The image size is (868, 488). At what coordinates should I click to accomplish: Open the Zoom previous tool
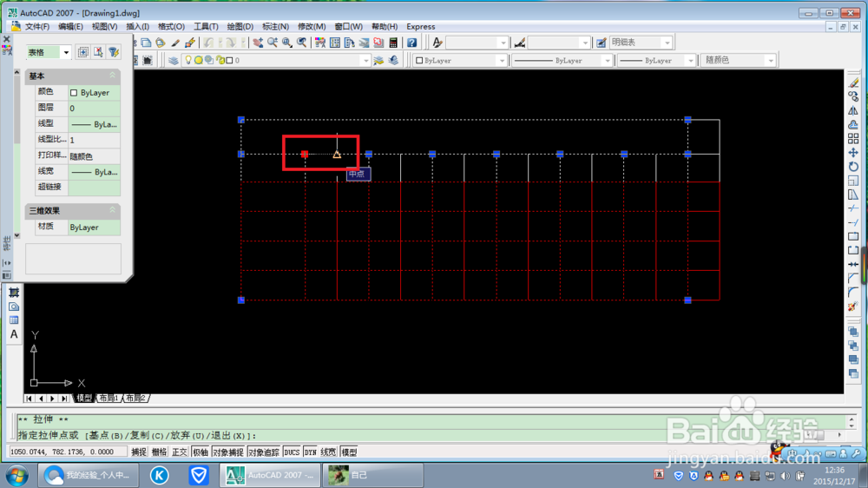tap(302, 43)
